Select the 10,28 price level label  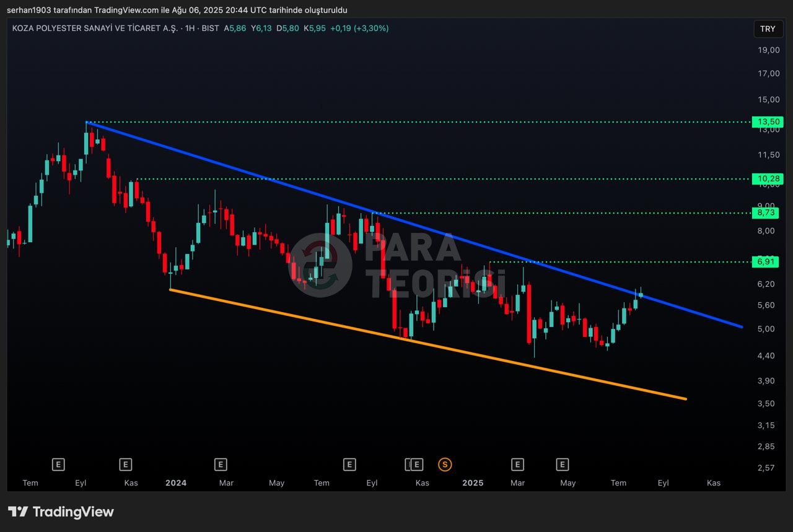(767, 179)
